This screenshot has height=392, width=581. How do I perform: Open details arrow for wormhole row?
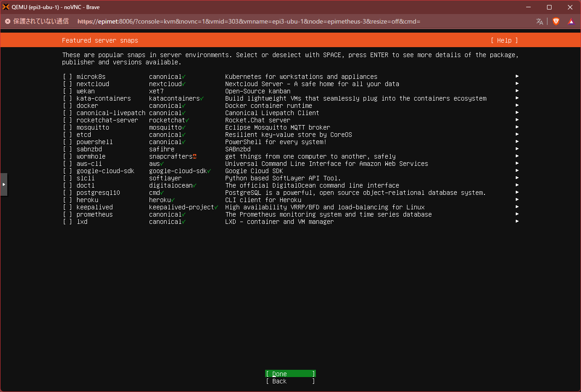[x=517, y=156]
